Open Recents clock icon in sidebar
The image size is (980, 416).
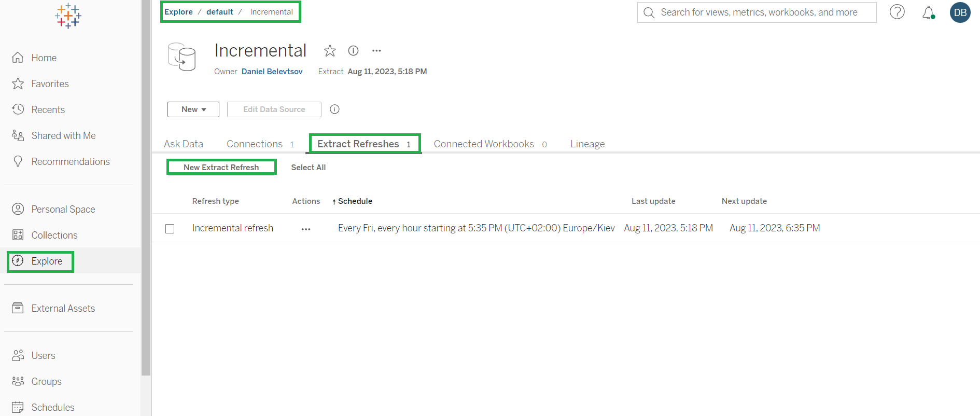tap(18, 109)
